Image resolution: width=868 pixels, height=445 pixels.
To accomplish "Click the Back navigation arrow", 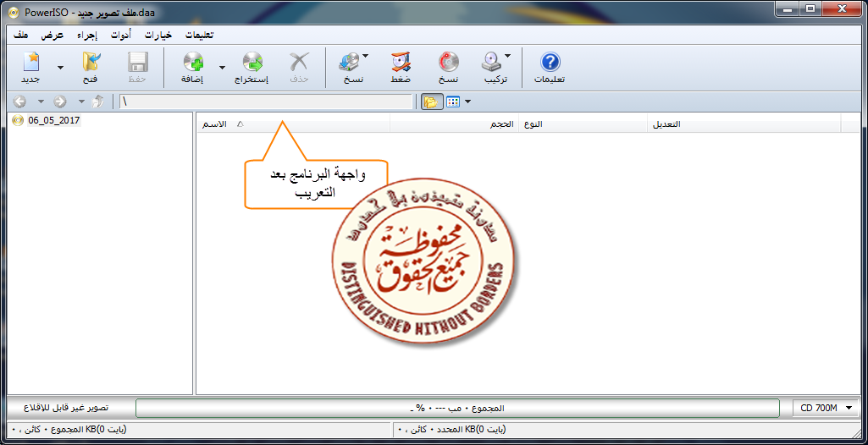I will (19, 102).
